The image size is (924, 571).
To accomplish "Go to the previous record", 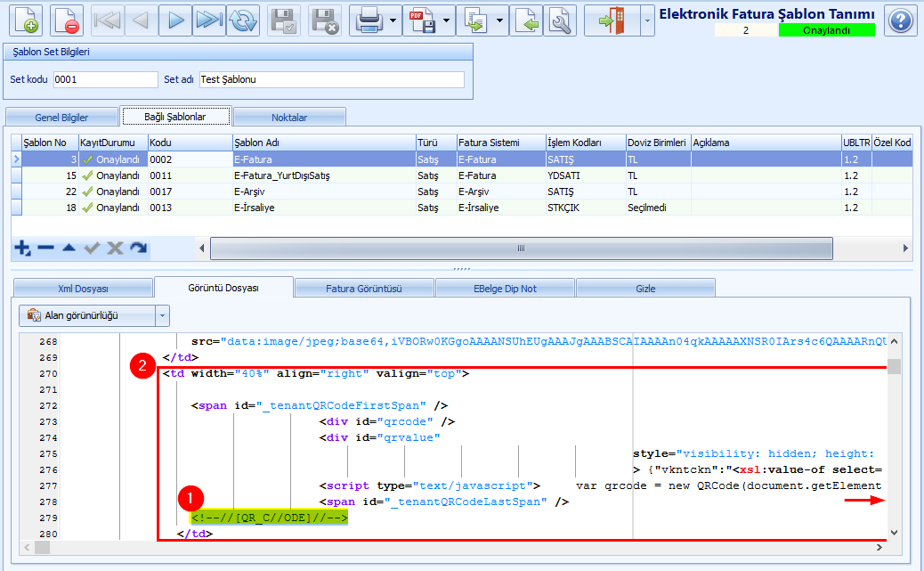I will coord(142,20).
